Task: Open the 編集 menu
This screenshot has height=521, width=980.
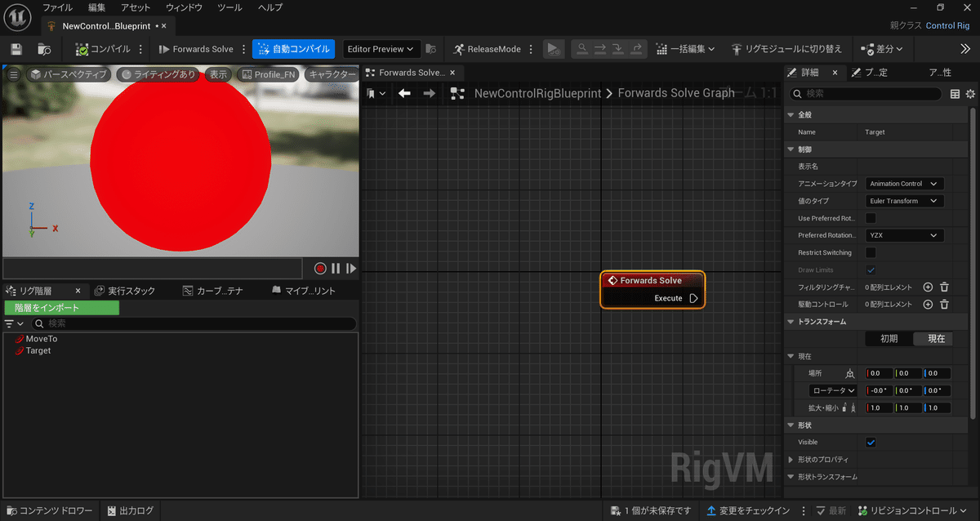Action: pos(96,7)
